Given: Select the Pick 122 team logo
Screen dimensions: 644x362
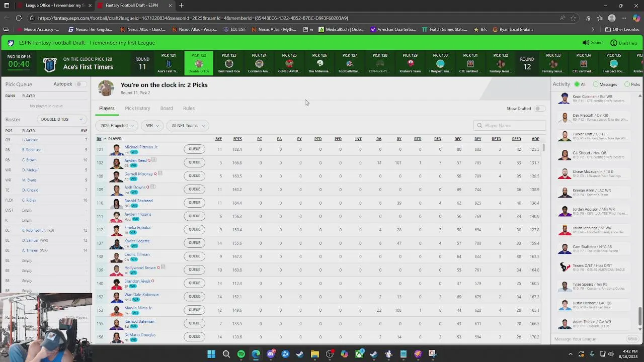Looking at the screenshot, I should [199, 64].
